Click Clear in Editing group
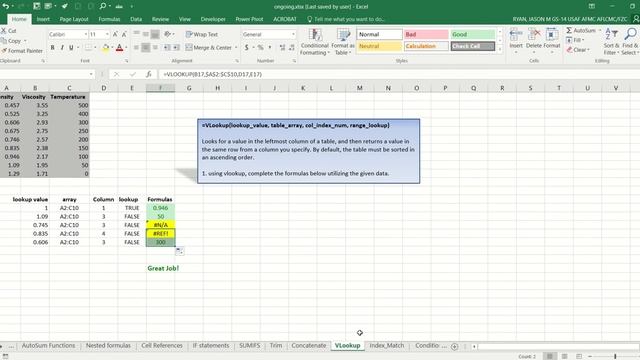Image resolution: width=640 pixels, height=360 pixels. point(578,50)
